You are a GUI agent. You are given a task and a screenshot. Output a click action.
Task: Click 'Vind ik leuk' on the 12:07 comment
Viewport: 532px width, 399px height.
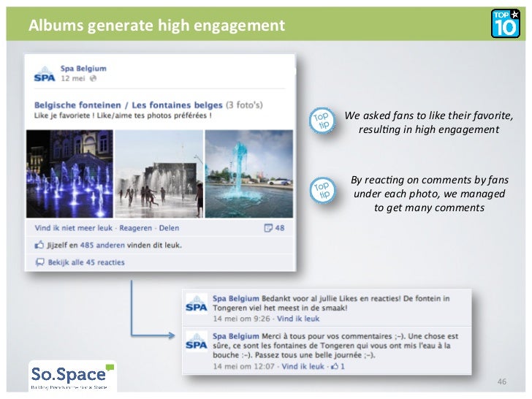pos(303,366)
